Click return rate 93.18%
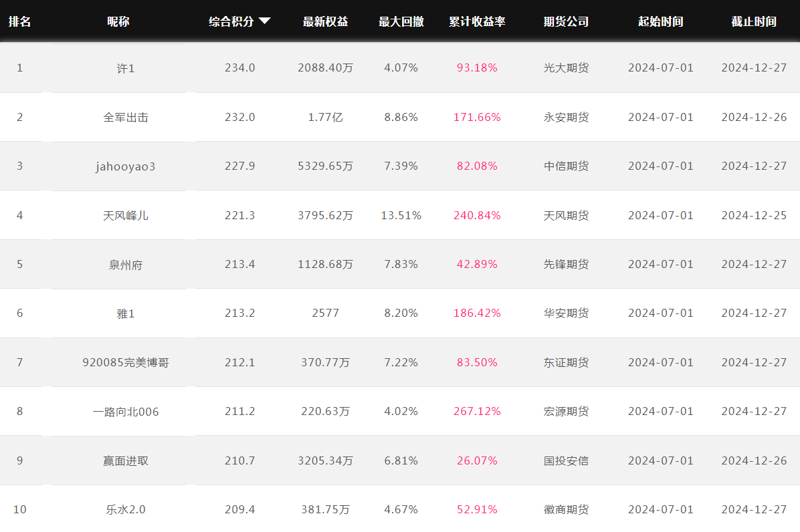 [477, 68]
